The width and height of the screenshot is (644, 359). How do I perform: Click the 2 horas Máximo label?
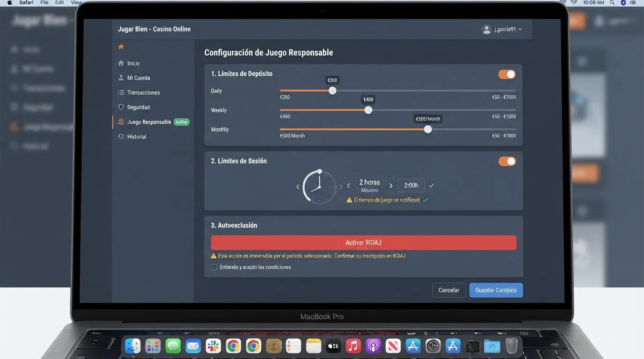(x=370, y=186)
